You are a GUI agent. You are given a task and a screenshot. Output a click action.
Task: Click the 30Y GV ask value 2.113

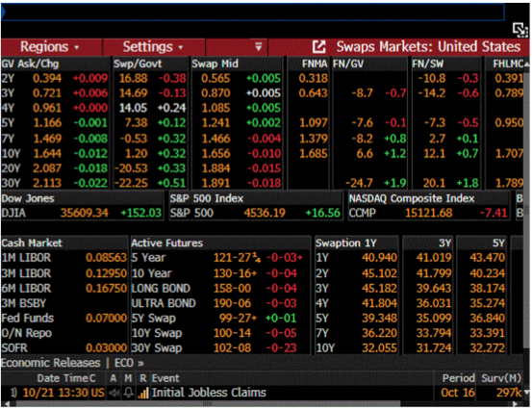coord(47,183)
